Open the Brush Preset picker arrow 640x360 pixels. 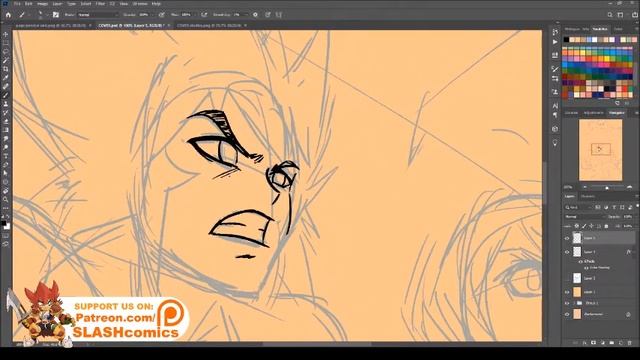(x=47, y=15)
